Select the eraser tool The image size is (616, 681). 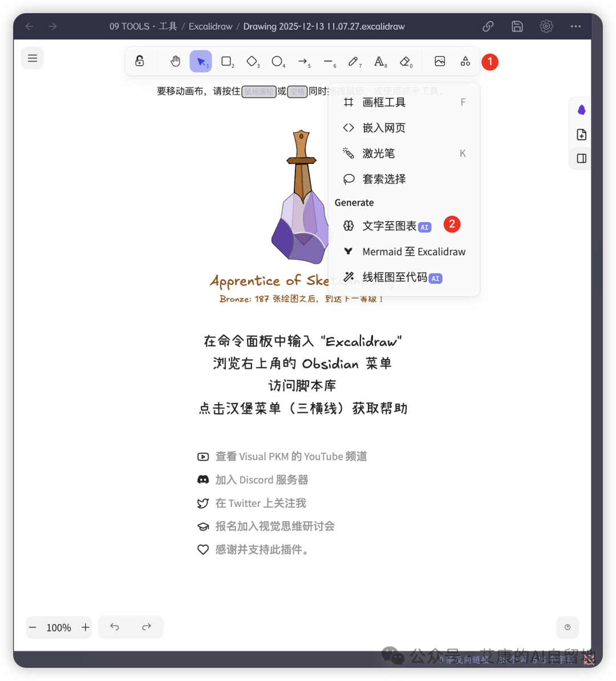pyautogui.click(x=406, y=61)
